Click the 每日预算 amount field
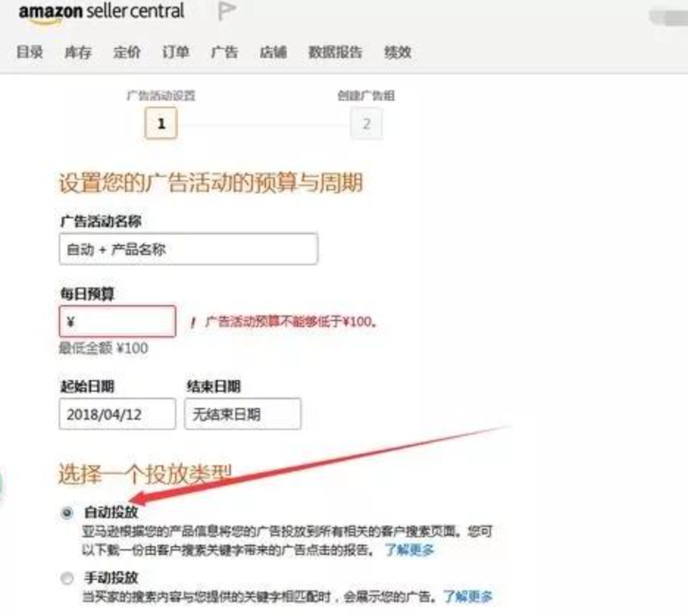This screenshot has height=616, width=688. click(x=118, y=322)
